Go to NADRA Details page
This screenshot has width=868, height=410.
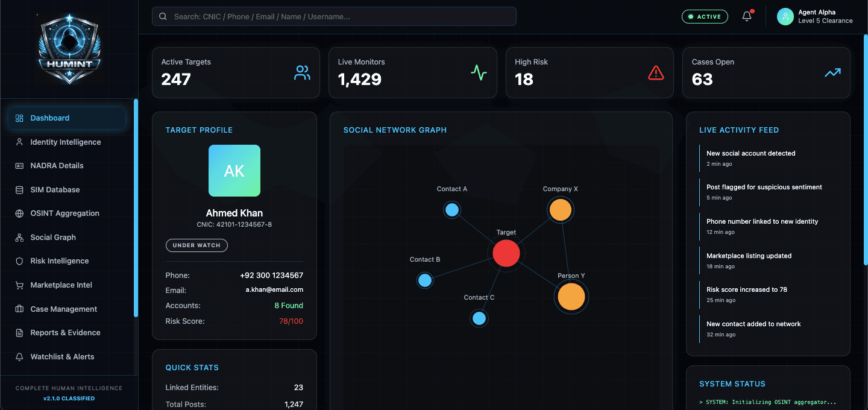click(x=67, y=166)
